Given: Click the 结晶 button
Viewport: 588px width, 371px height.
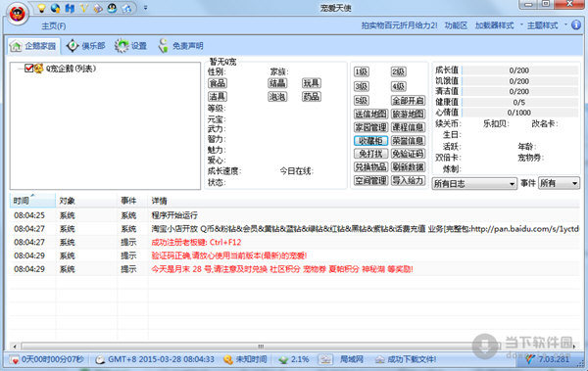Looking at the screenshot, I should click(x=277, y=83).
